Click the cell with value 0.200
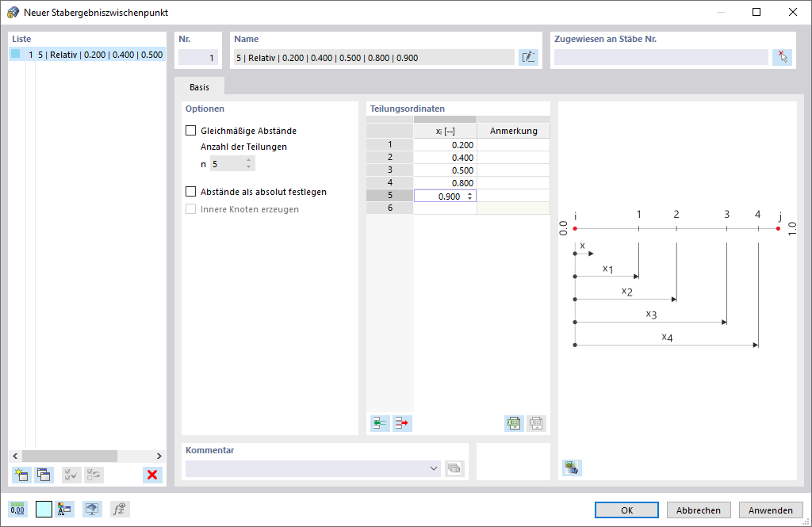The width and height of the screenshot is (812, 527). [x=445, y=145]
